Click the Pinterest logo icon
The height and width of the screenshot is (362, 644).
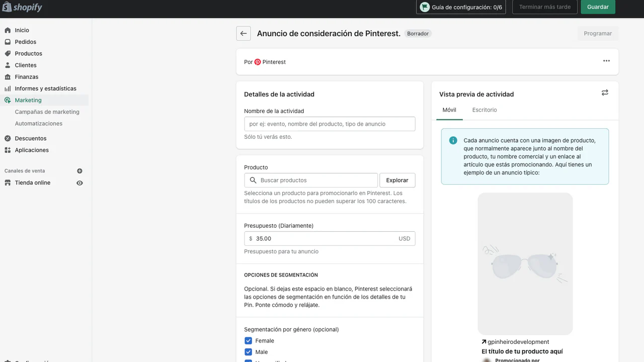258,62
